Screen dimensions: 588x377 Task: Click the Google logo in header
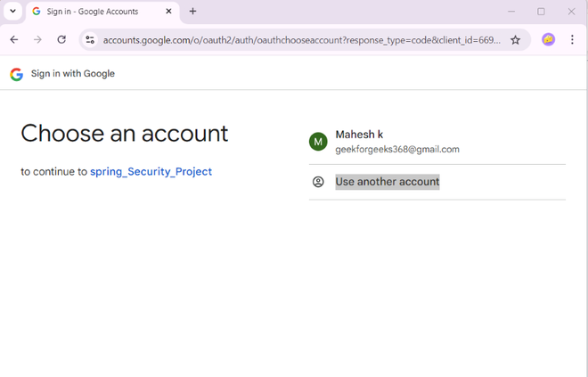pos(16,74)
